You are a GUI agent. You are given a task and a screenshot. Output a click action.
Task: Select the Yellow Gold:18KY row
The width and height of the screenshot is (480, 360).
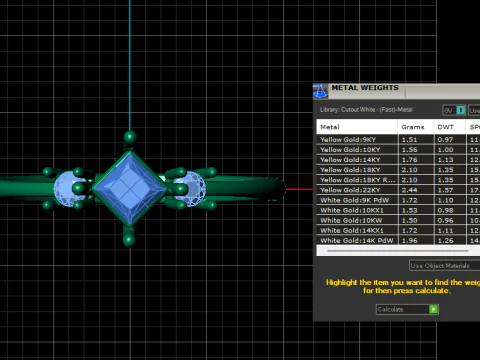click(x=398, y=170)
